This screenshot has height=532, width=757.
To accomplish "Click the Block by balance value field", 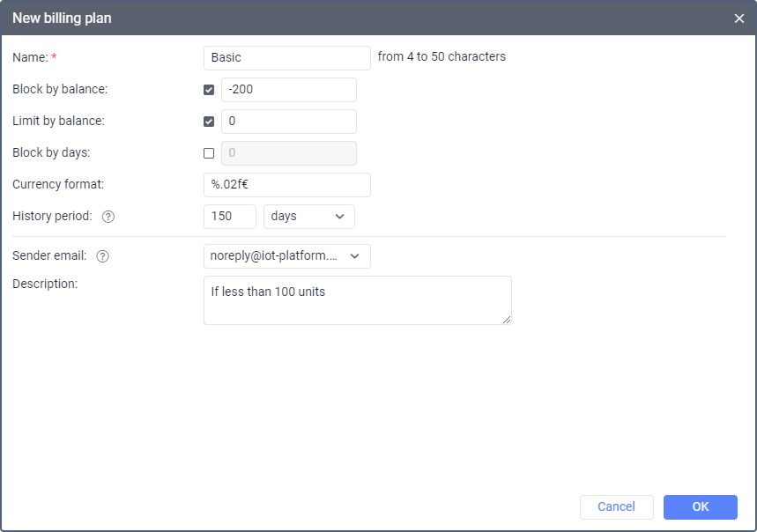I will [289, 90].
